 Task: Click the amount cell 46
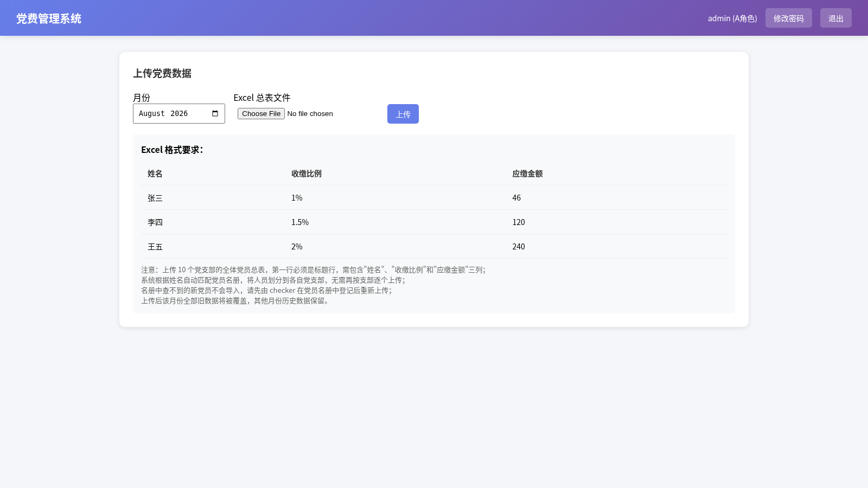[516, 198]
